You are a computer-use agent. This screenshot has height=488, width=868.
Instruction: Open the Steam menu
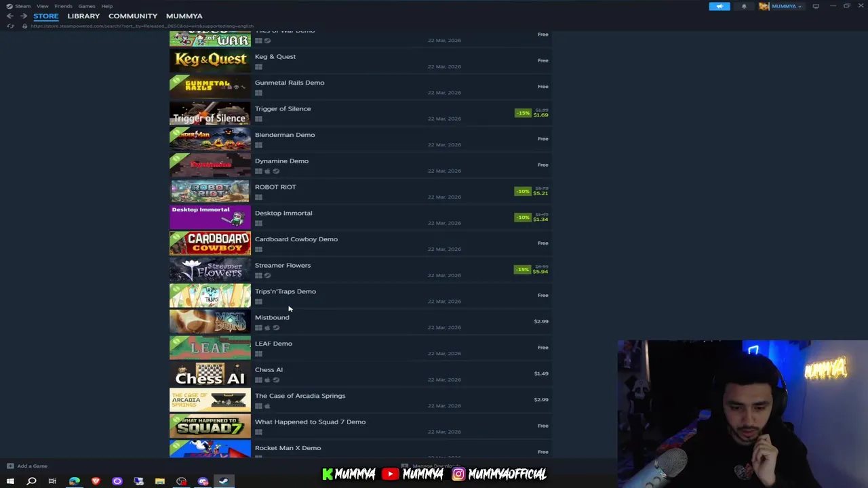pos(22,6)
